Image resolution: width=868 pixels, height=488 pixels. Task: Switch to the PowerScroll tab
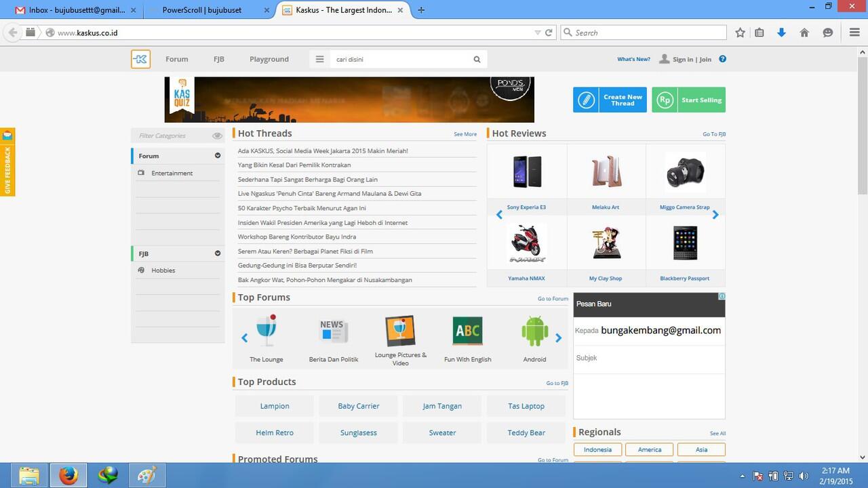click(207, 10)
